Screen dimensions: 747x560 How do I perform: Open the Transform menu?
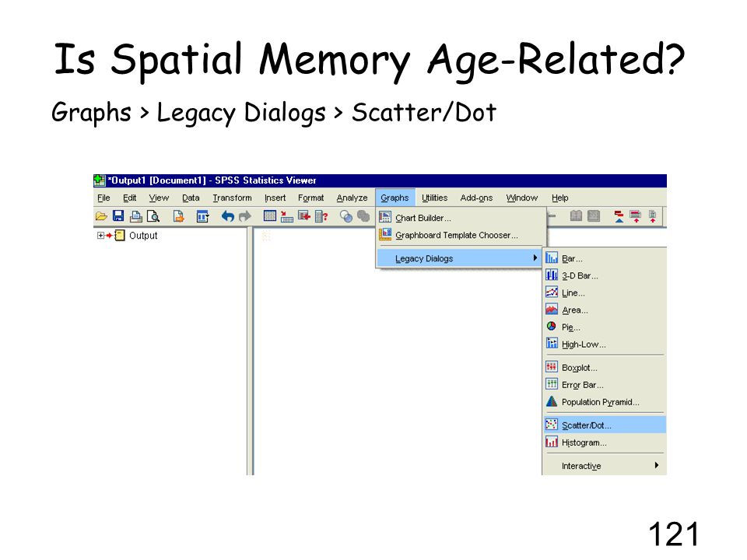(232, 198)
